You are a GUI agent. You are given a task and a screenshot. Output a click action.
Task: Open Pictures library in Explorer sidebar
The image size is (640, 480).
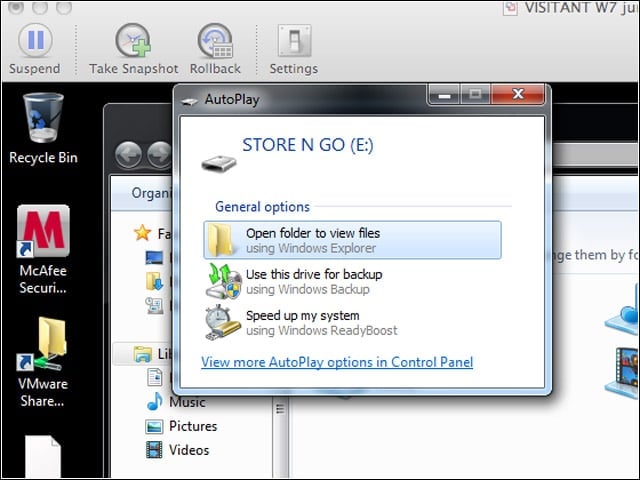pos(181,426)
